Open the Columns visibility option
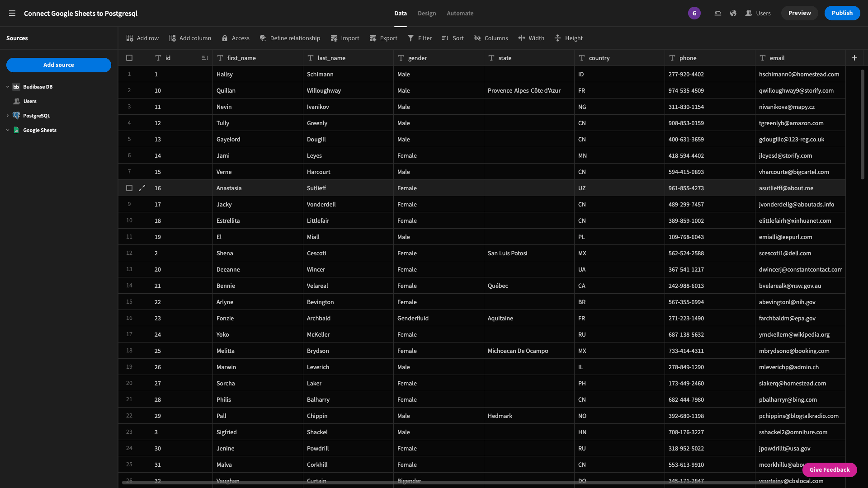Image resolution: width=868 pixels, height=488 pixels. [x=491, y=38]
